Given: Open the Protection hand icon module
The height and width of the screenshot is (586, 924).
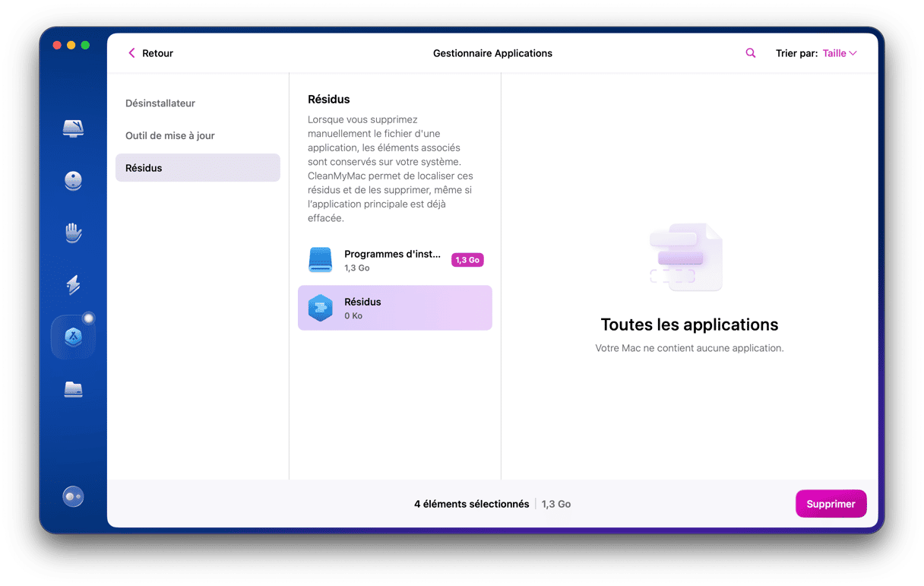Looking at the screenshot, I should click(73, 233).
